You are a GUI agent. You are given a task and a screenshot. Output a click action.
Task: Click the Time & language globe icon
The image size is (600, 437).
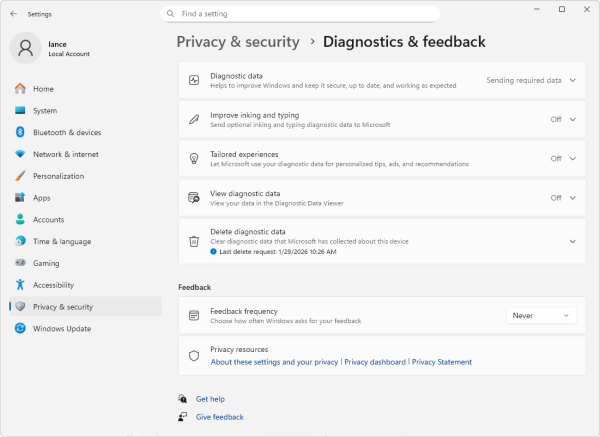pyautogui.click(x=20, y=241)
